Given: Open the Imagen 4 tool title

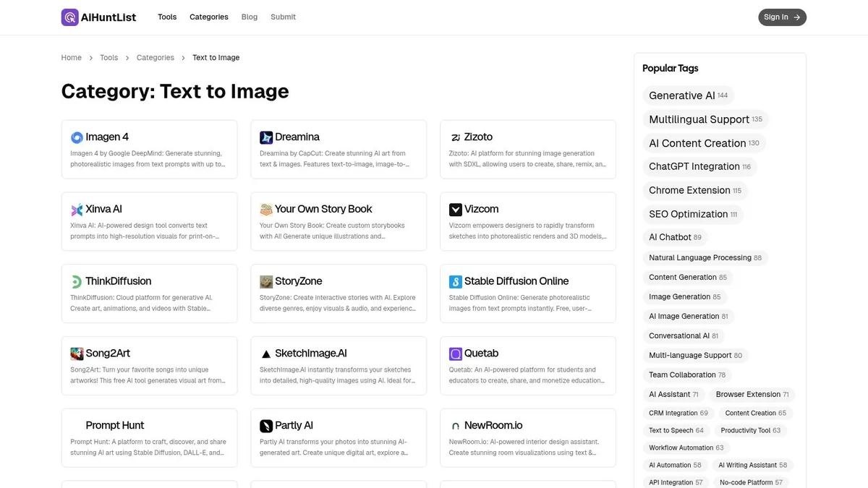Looking at the screenshot, I should click(x=107, y=137).
